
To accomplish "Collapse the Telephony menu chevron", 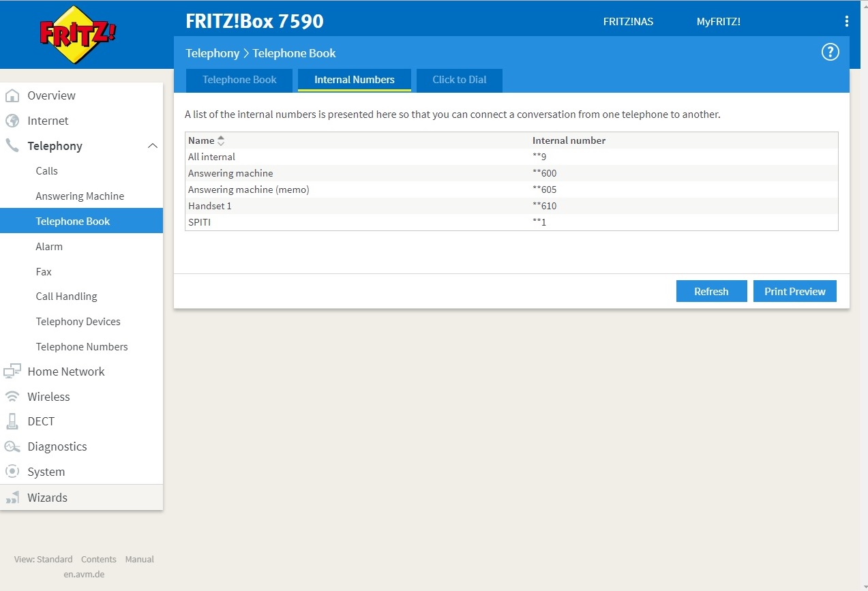I will click(x=153, y=146).
